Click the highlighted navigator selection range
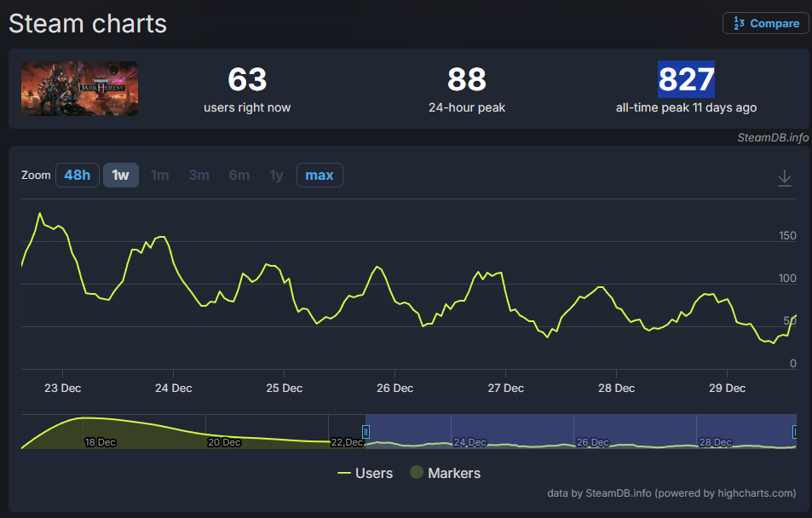The width and height of the screenshot is (812, 518). click(x=581, y=431)
